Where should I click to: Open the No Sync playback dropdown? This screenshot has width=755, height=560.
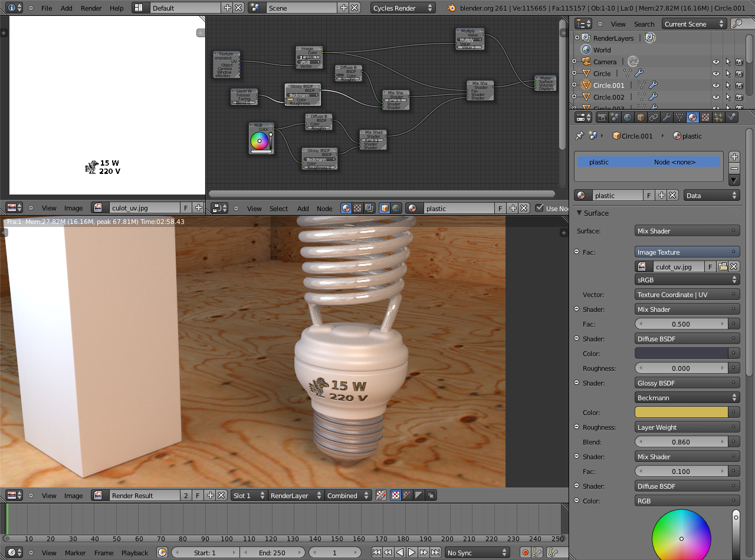477,552
